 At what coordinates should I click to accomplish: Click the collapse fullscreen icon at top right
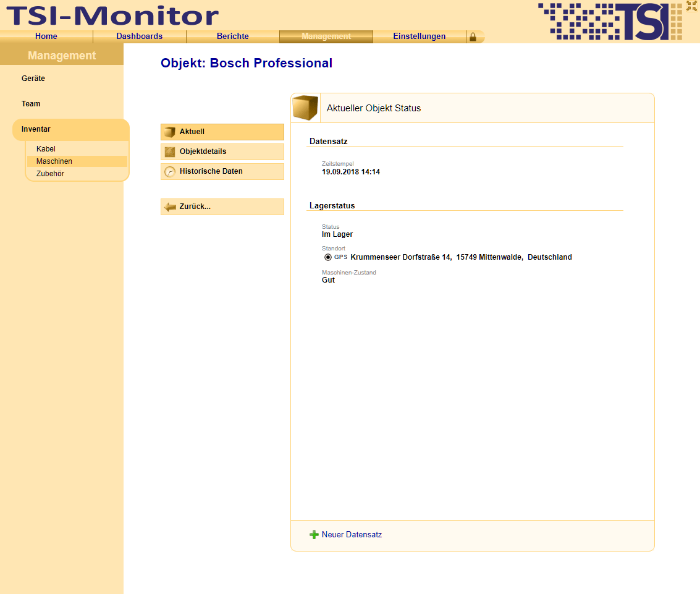(x=691, y=6)
